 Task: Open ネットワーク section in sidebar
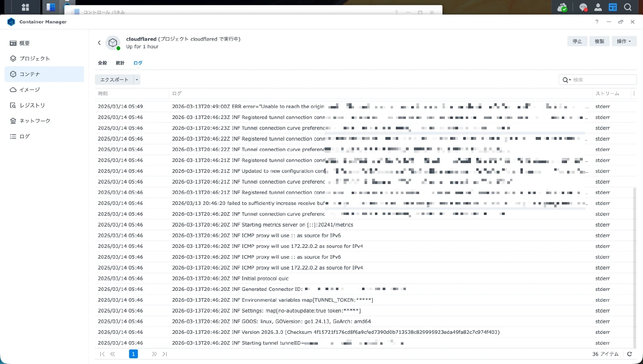(44, 121)
